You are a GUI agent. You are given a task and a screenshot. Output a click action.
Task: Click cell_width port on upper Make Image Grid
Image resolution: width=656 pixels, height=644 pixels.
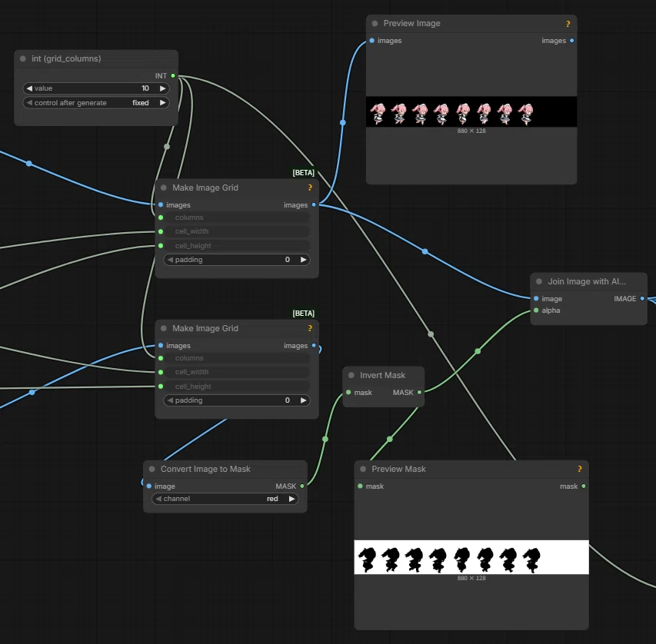(161, 231)
